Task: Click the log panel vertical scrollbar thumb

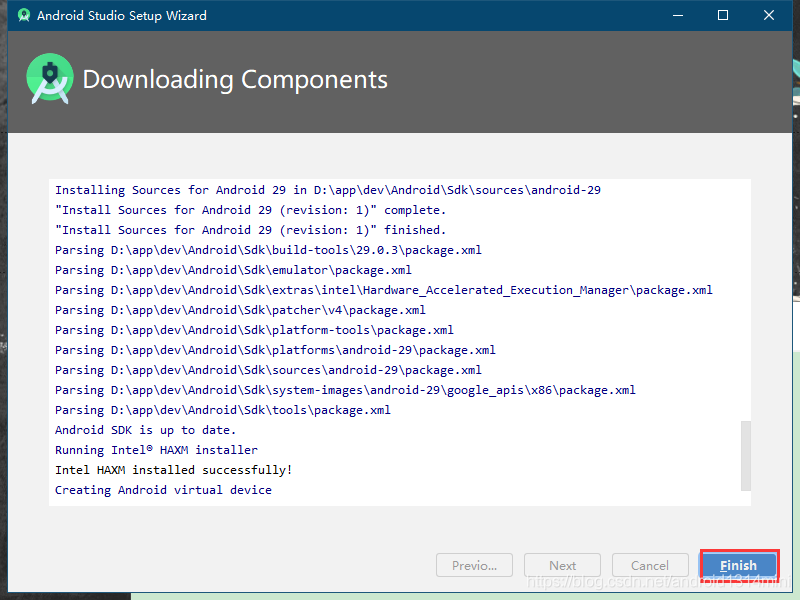Action: [745, 456]
